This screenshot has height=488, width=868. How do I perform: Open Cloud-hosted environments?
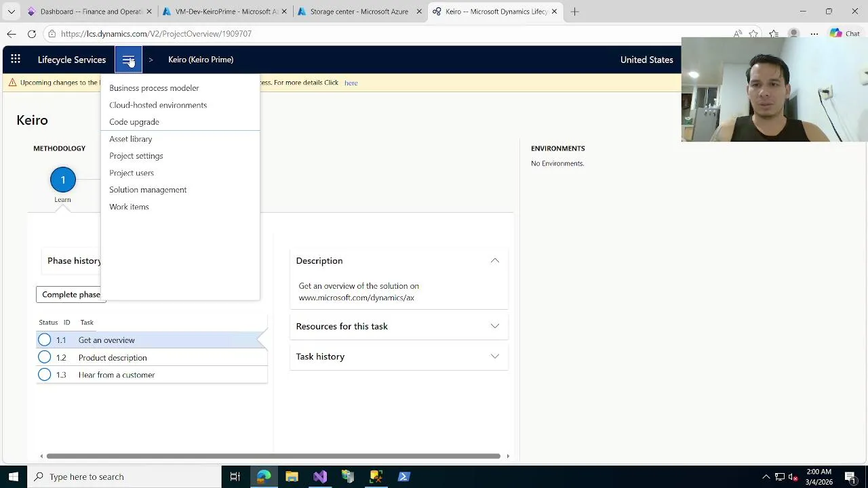coord(158,105)
